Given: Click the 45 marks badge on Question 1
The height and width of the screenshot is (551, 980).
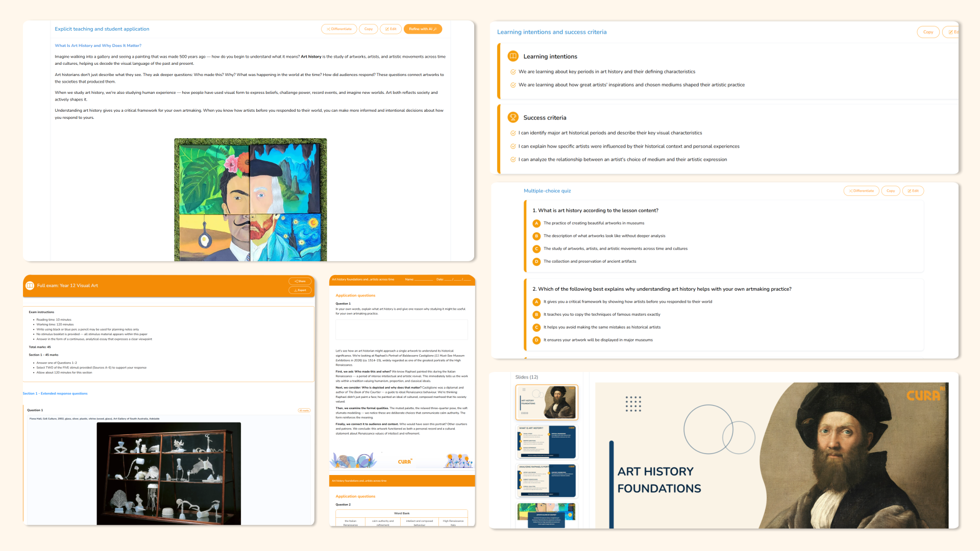Looking at the screenshot, I should tap(304, 410).
